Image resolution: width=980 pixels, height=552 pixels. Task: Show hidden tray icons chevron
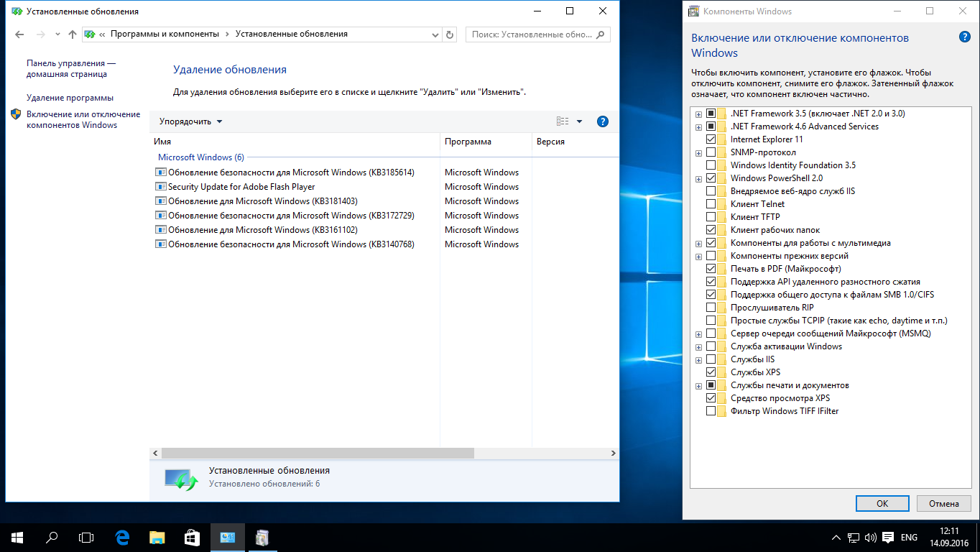[x=836, y=538]
